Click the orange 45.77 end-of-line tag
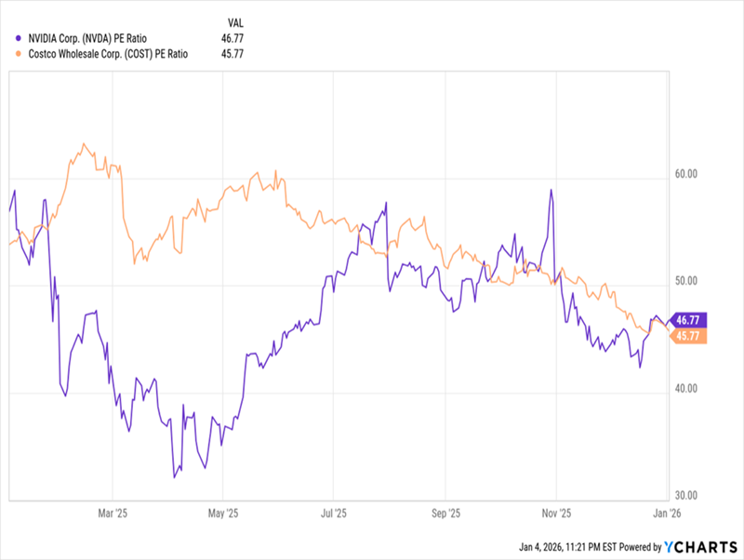The width and height of the screenshot is (744, 560). tap(689, 335)
